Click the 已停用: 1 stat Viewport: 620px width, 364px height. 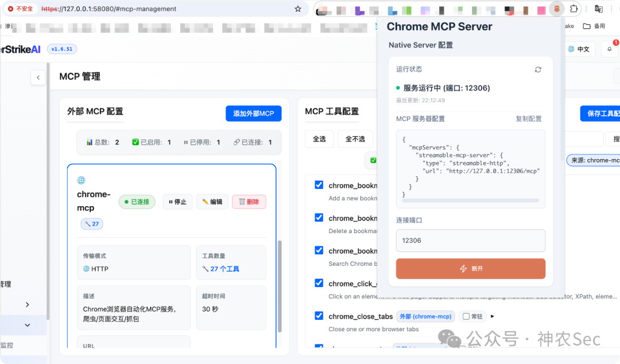click(x=201, y=142)
